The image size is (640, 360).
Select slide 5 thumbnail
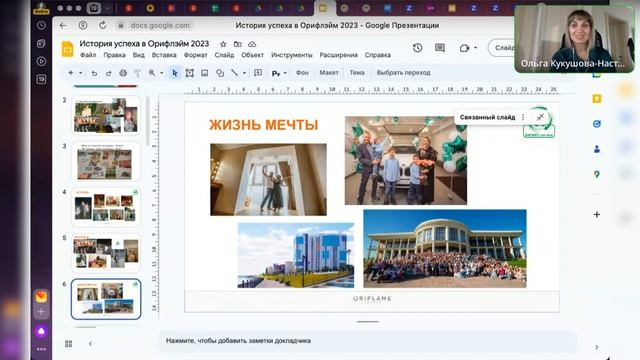pos(106,253)
